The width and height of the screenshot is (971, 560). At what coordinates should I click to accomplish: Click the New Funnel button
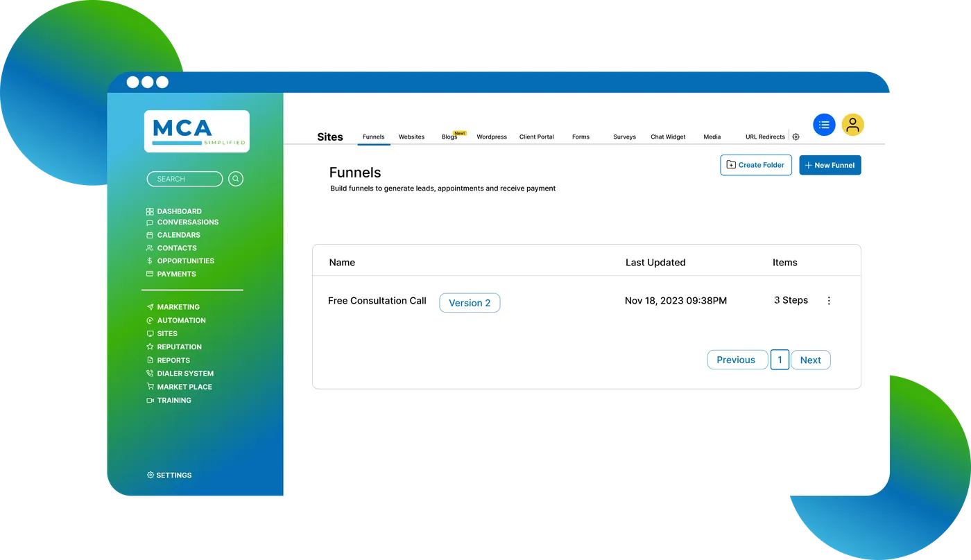pyautogui.click(x=830, y=165)
